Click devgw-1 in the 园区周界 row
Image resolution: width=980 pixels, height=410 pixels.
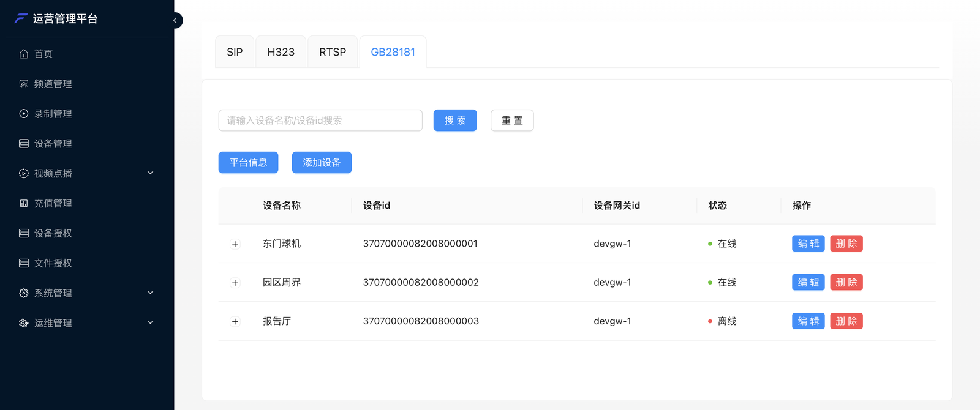coord(612,282)
